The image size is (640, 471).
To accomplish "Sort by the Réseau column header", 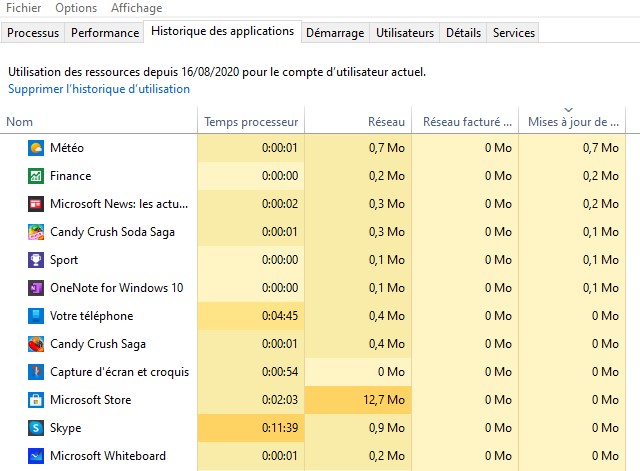I will (x=358, y=122).
